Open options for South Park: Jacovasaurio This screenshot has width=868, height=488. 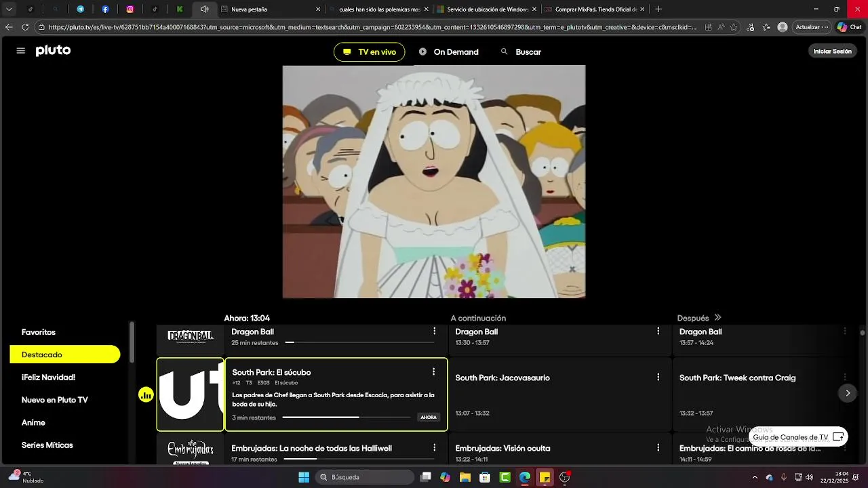click(658, 378)
